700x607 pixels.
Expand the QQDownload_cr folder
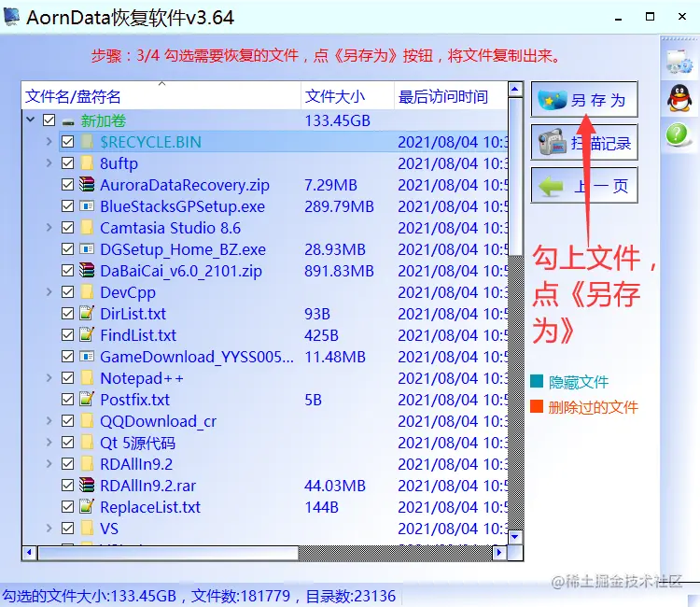click(x=49, y=421)
